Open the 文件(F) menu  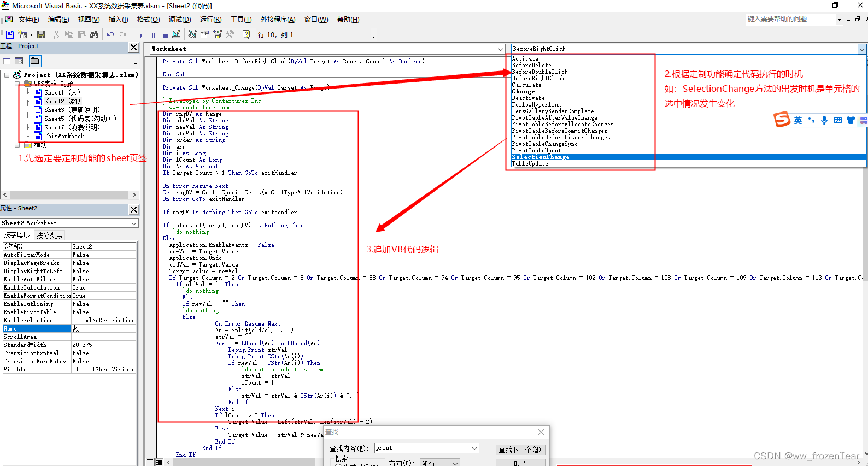pos(28,20)
